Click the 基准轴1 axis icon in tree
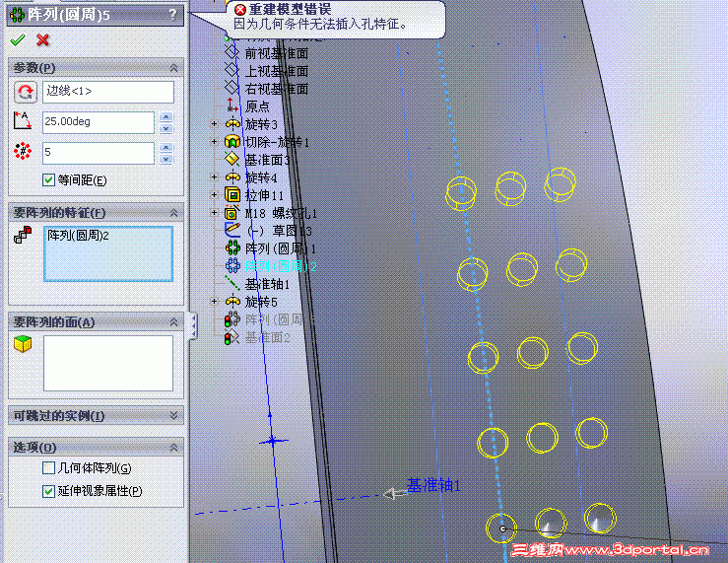728x563 pixels. (x=232, y=283)
